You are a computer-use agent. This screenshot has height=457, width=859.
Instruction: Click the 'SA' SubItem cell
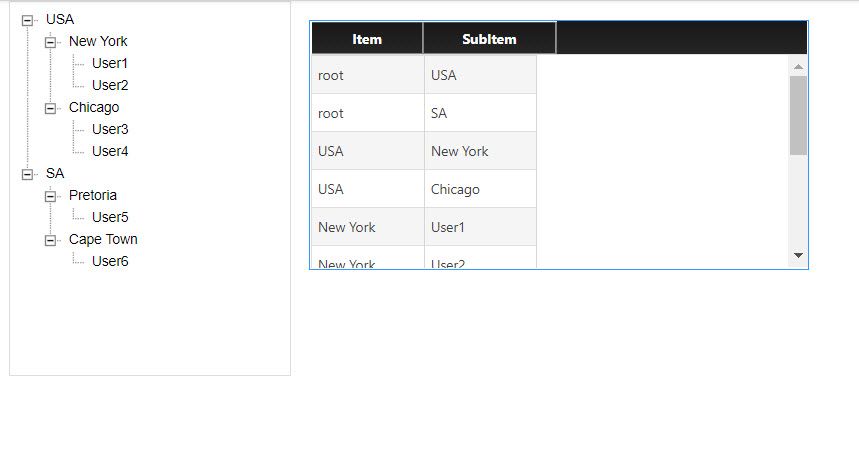click(x=480, y=113)
